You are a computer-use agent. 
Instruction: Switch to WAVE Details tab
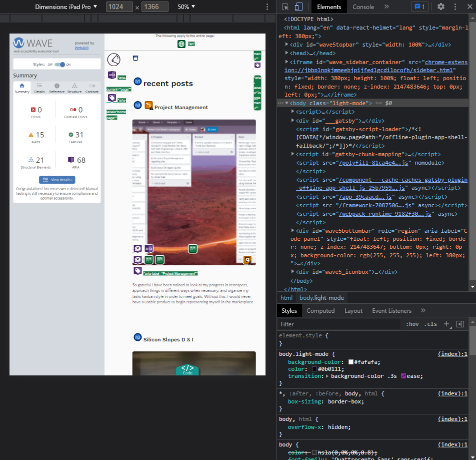pyautogui.click(x=39, y=88)
